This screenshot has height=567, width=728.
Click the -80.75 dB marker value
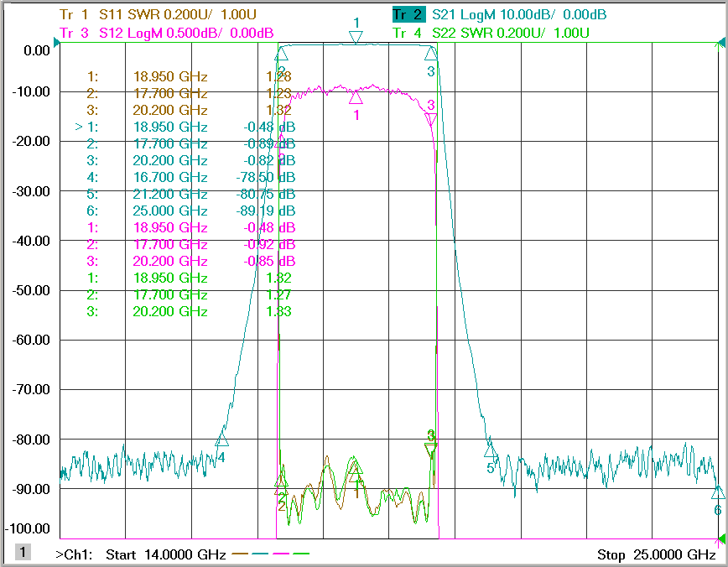(266, 194)
